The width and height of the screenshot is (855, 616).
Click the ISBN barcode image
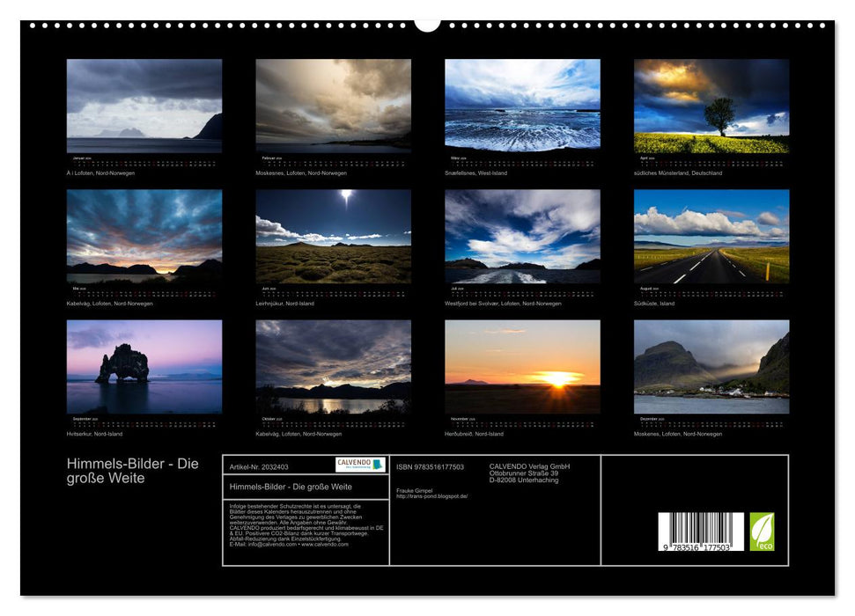701,532
